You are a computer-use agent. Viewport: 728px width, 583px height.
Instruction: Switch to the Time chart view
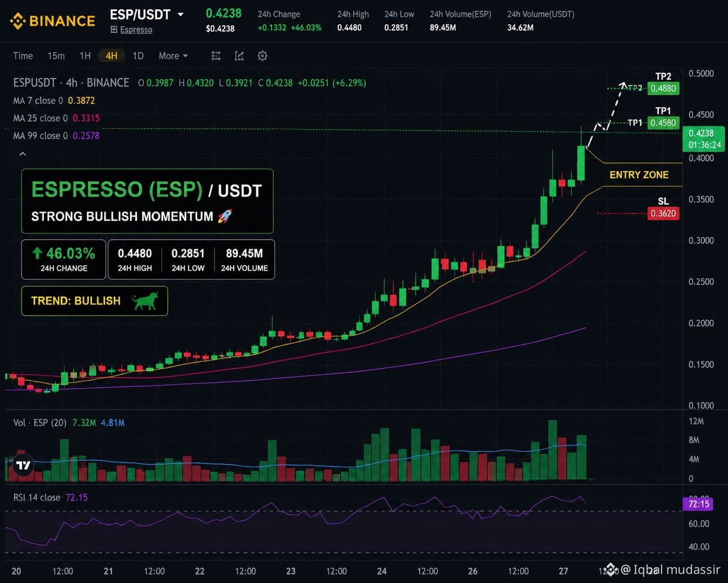(x=23, y=56)
